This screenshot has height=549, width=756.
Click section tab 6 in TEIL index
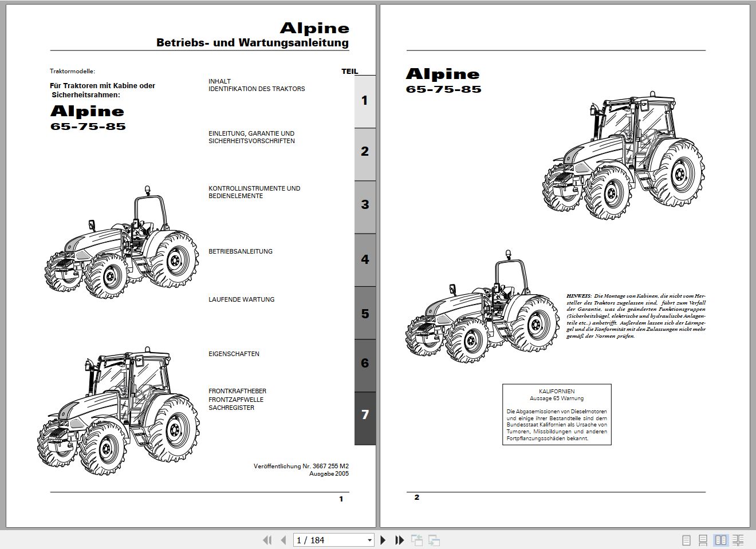pyautogui.click(x=365, y=365)
